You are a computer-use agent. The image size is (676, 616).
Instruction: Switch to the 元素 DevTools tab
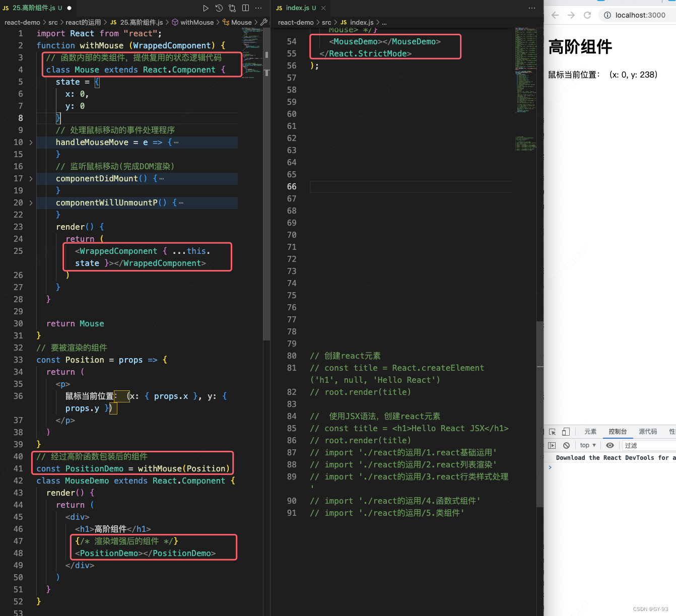[x=590, y=432]
